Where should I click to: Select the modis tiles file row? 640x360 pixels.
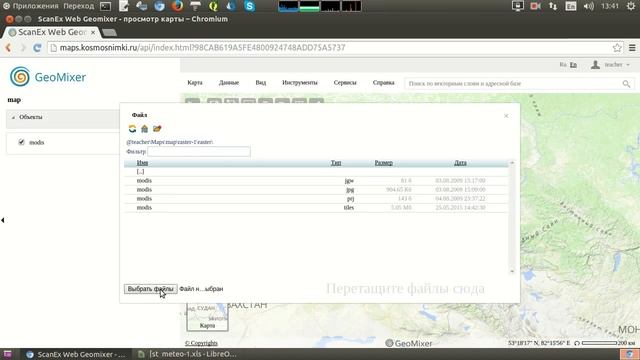coord(316,207)
